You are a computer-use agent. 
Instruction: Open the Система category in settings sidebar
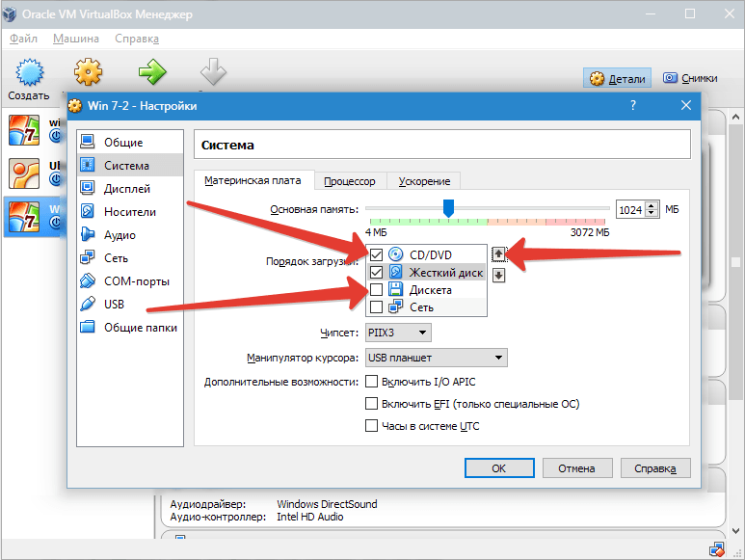pyautogui.click(x=126, y=166)
